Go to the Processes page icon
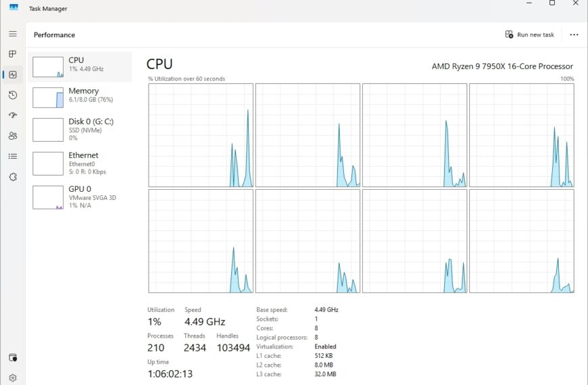 click(13, 54)
